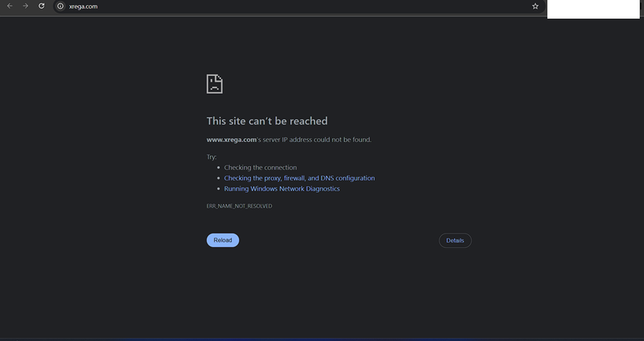
Task: Click the bold www.xrega.com text
Action: (231, 140)
